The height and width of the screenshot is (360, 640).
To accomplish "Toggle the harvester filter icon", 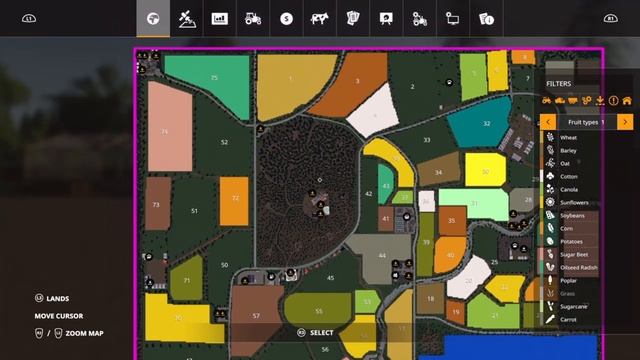I will pos(560,100).
